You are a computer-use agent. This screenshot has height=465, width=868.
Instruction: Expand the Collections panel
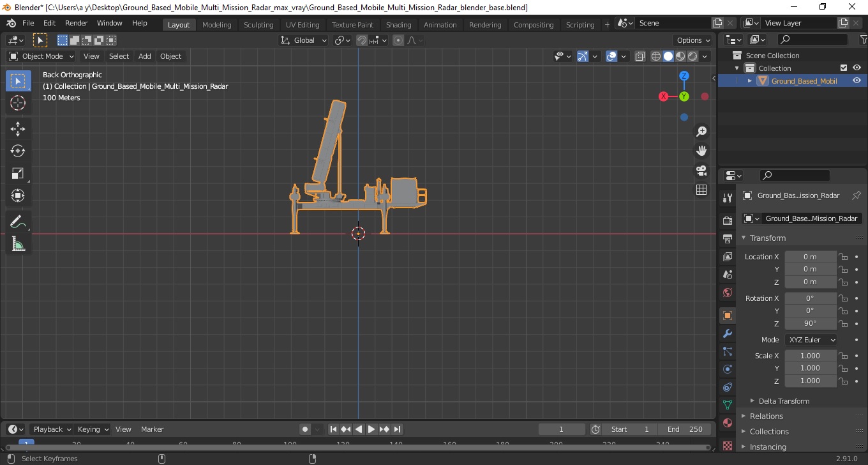click(769, 432)
